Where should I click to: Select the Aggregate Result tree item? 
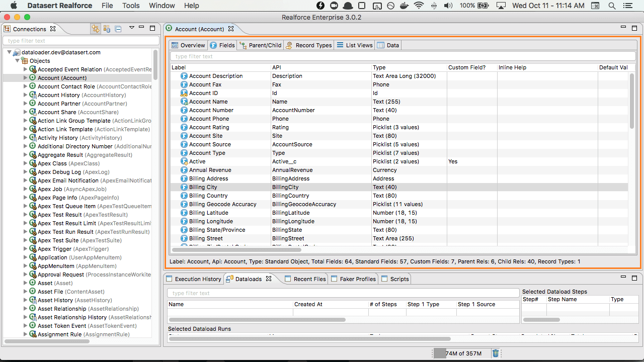[x=85, y=155]
